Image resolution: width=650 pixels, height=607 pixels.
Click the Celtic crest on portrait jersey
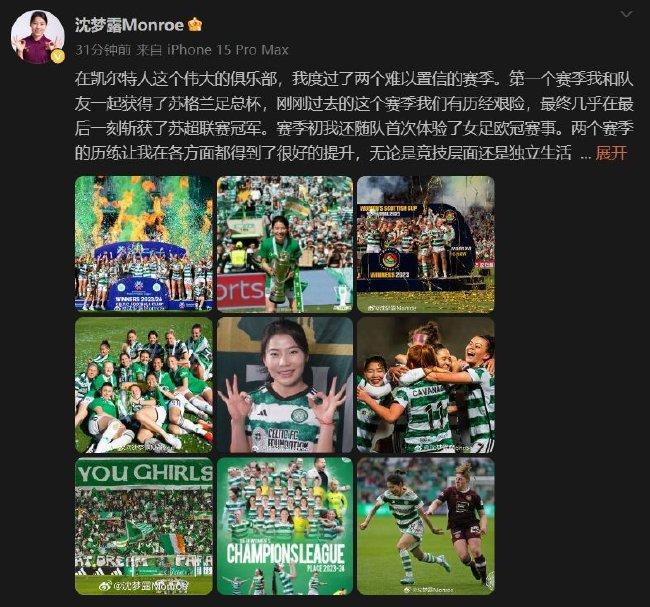[x=298, y=415]
